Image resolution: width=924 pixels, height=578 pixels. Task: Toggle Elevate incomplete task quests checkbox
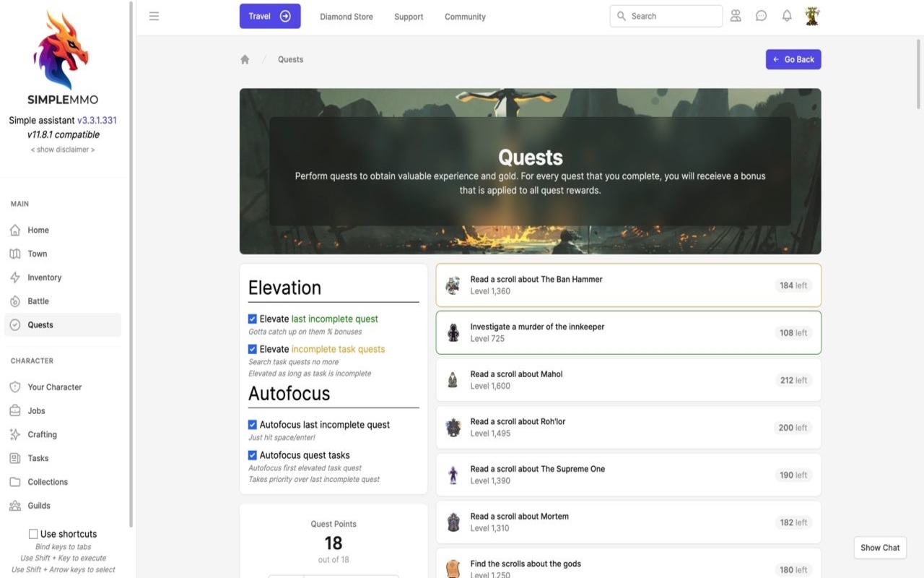[253, 349]
